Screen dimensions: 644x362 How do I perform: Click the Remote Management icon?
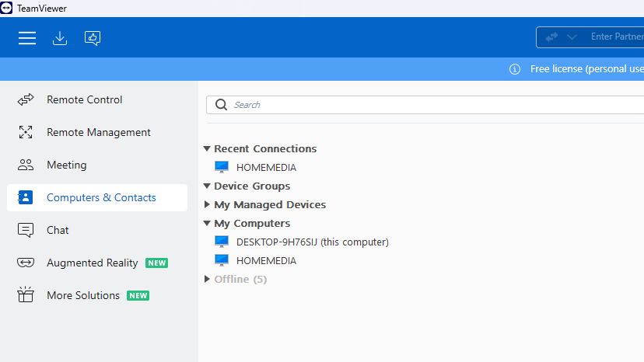pyautogui.click(x=26, y=132)
